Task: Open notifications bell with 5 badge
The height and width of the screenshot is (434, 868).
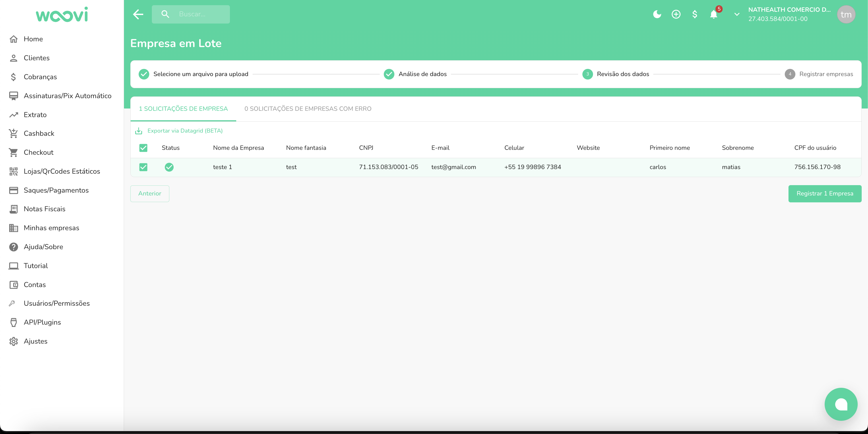Action: [713, 14]
